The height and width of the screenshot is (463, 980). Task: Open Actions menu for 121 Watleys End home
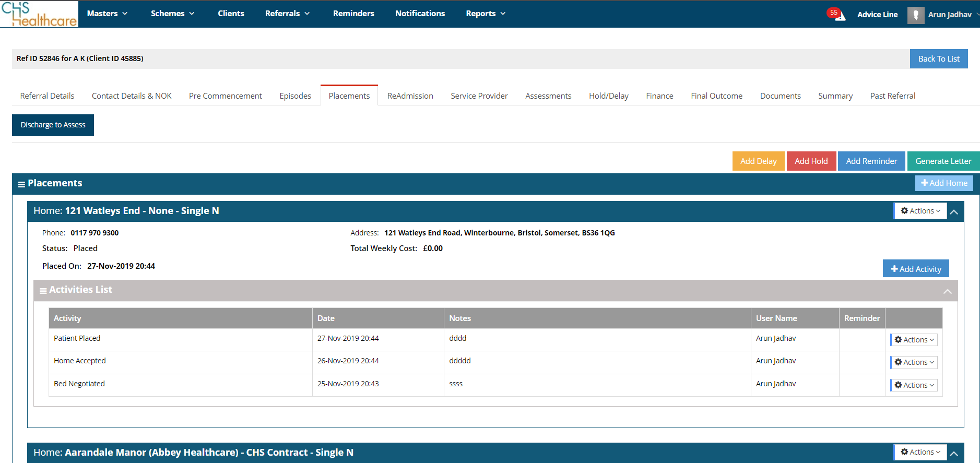point(920,211)
